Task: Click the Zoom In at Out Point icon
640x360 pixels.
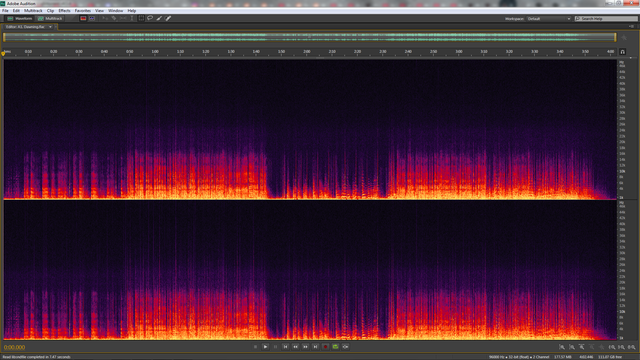Action: [x=621, y=347]
